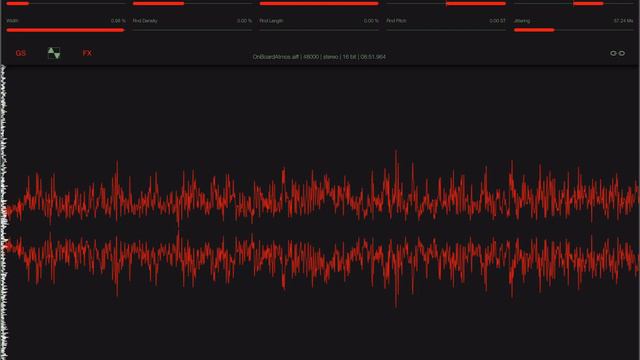
Task: Click the Rnd Pitch value readout
Action: [498, 21]
